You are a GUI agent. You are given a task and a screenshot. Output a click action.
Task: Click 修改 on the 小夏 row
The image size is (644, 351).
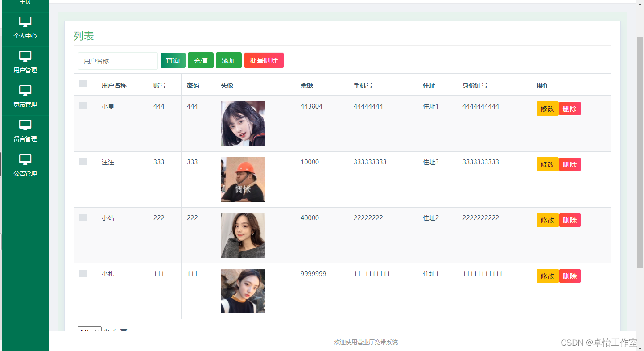(x=547, y=108)
